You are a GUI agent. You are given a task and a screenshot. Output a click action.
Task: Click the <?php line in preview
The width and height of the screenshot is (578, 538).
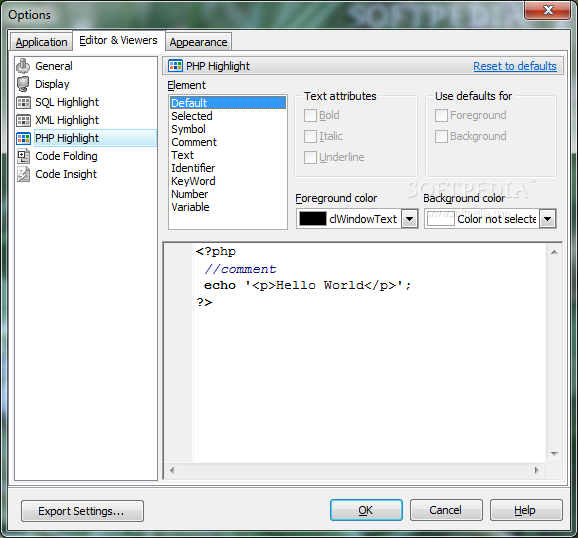pyautogui.click(x=216, y=252)
